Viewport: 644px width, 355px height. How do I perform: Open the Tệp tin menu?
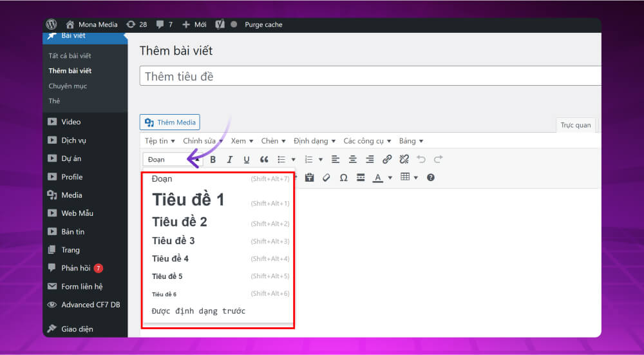coord(160,141)
